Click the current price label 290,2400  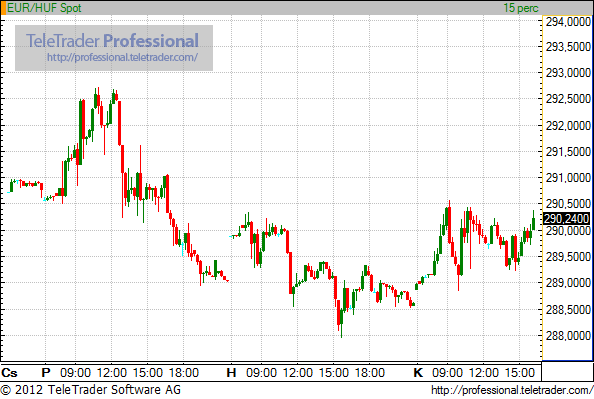pyautogui.click(x=567, y=219)
